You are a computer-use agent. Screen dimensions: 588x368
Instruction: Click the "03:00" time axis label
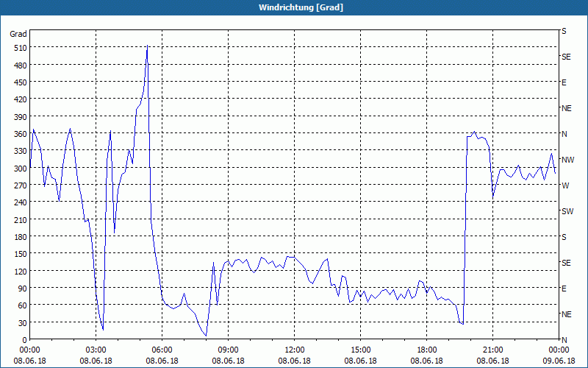point(96,350)
